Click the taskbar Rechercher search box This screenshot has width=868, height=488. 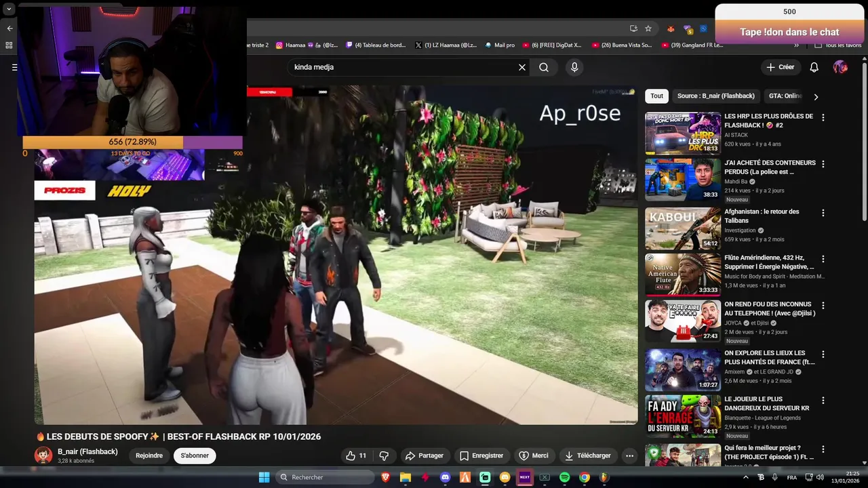[x=325, y=477]
